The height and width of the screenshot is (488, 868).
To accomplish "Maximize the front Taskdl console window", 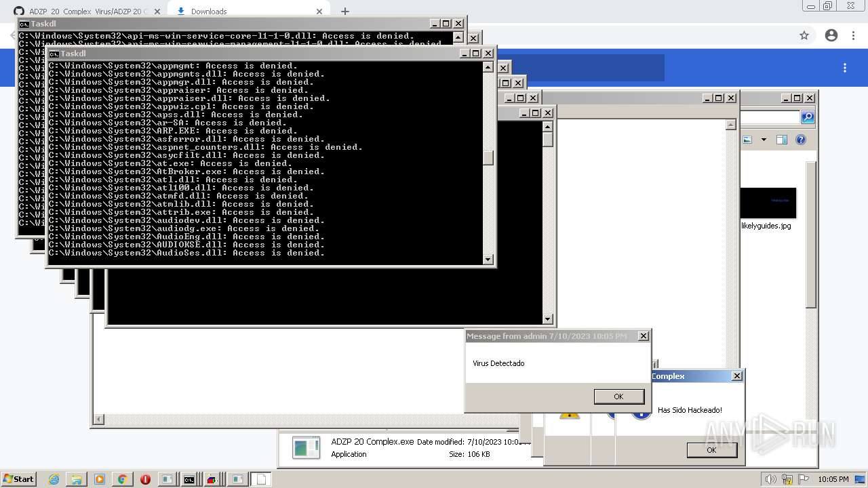I will pyautogui.click(x=476, y=54).
